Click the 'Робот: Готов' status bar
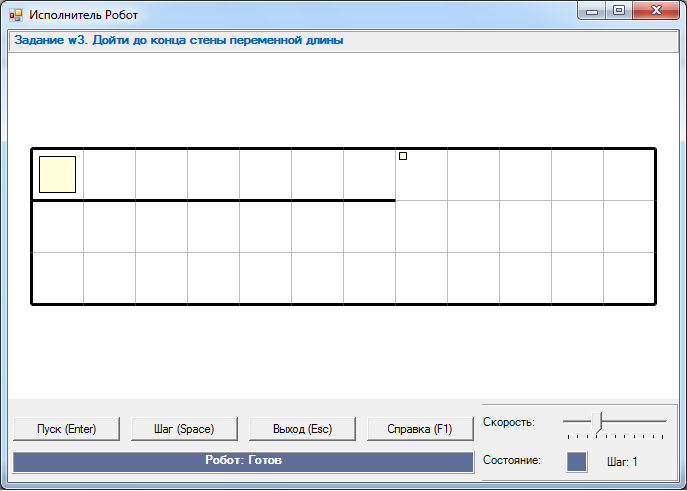Viewport: 687px width, 491px height. (243, 461)
